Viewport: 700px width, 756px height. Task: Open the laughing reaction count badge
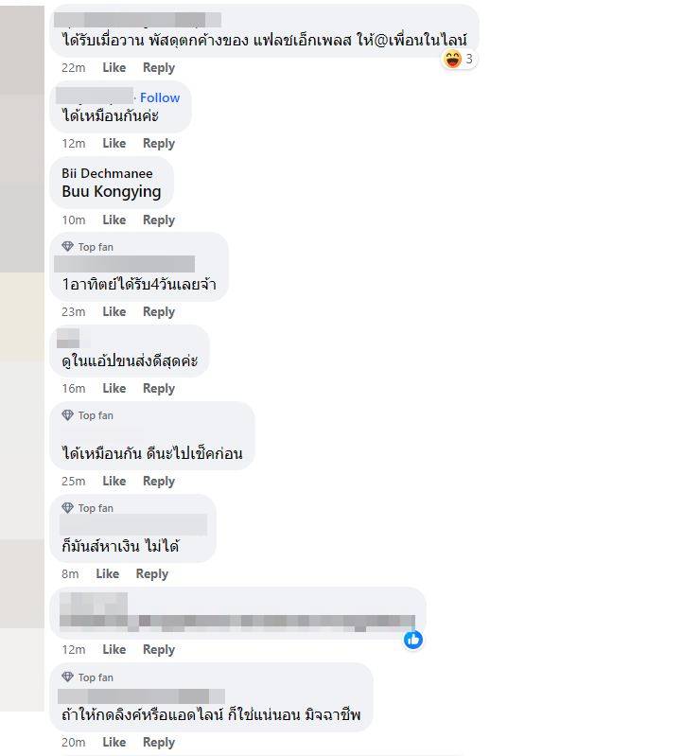point(459,60)
